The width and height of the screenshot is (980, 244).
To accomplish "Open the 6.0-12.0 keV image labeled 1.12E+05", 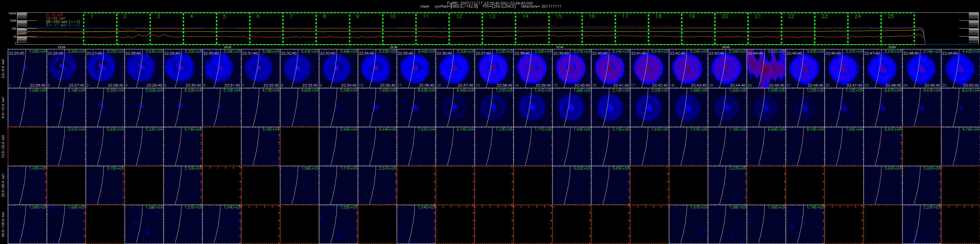I will point(844,107).
